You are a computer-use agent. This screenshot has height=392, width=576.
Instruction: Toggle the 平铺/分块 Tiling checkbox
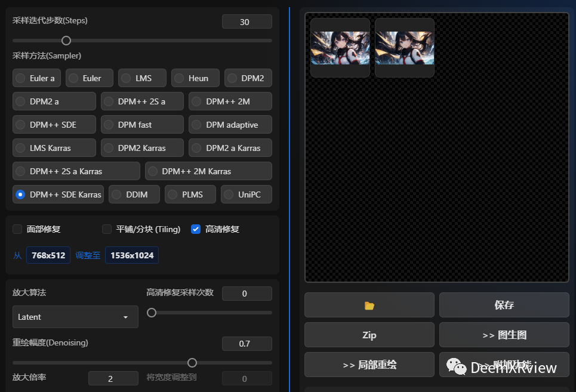(106, 229)
